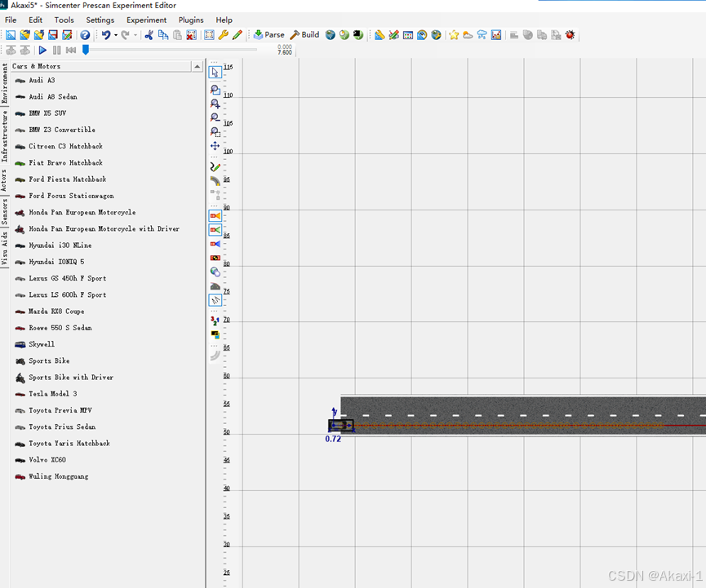The height and width of the screenshot is (588, 706).
Task: Click the zoom out magnifier tool
Action: click(215, 118)
